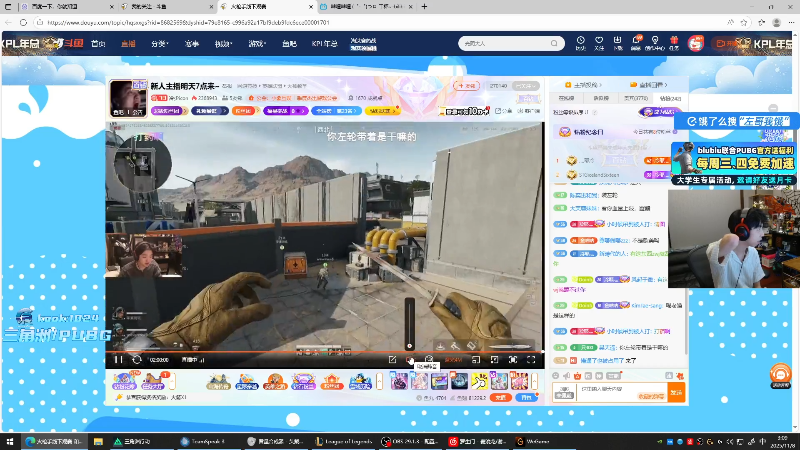Image resolution: width=800 pixels, height=450 pixels.
Task: Click the user avatar in header
Action: point(695,43)
